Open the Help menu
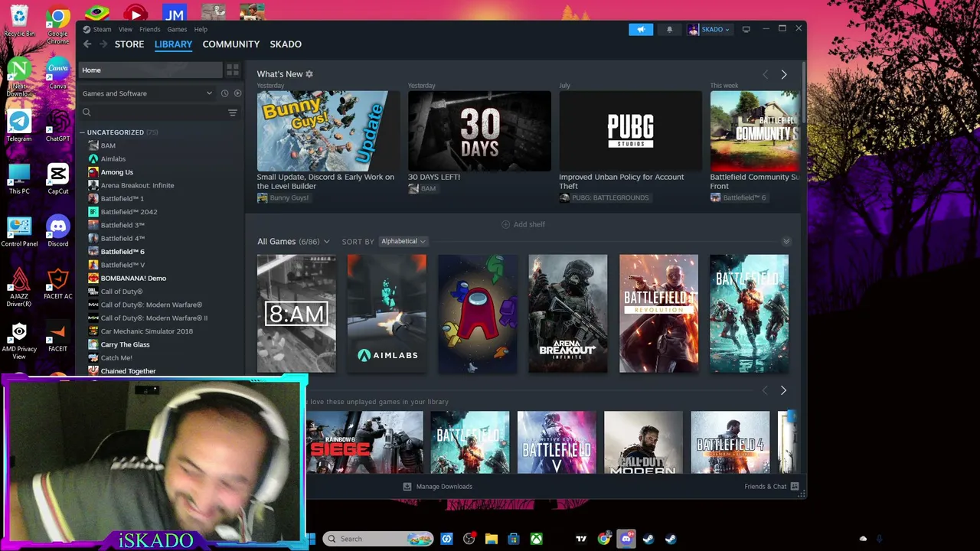This screenshot has width=980, height=551. [x=201, y=29]
